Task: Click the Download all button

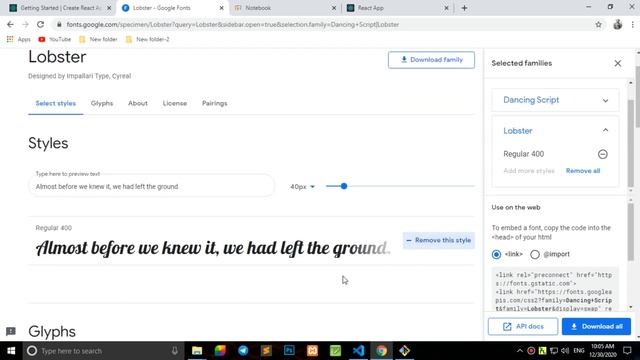Action: point(596,326)
